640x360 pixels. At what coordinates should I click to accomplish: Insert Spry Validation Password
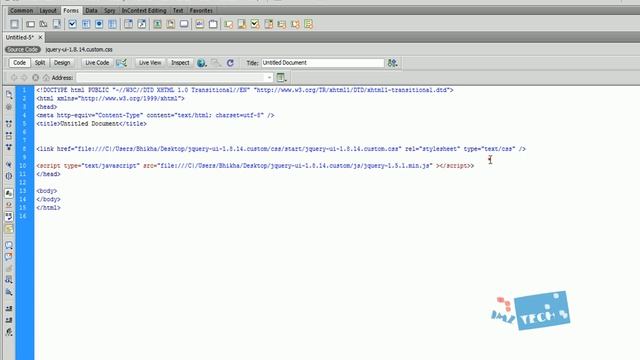pyautogui.click(x=282, y=24)
